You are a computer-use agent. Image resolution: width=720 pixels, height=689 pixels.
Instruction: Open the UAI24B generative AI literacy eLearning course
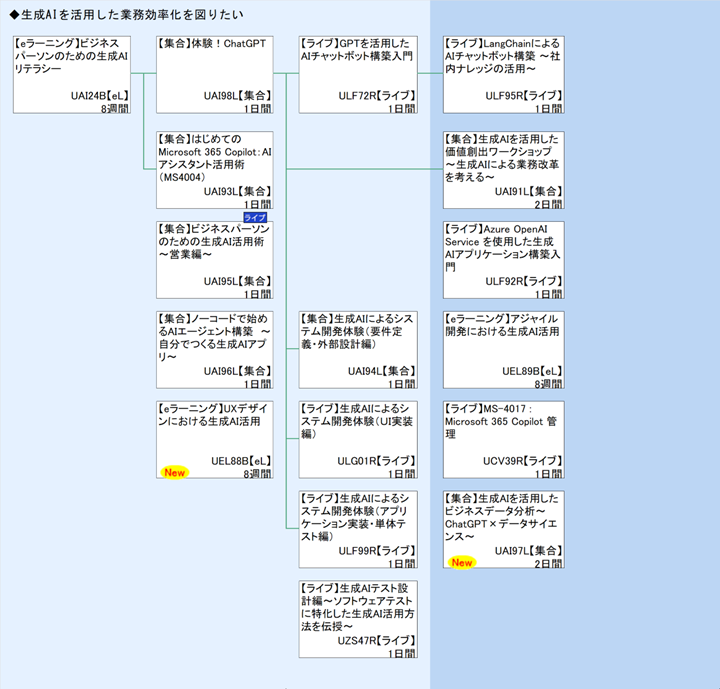[72, 75]
